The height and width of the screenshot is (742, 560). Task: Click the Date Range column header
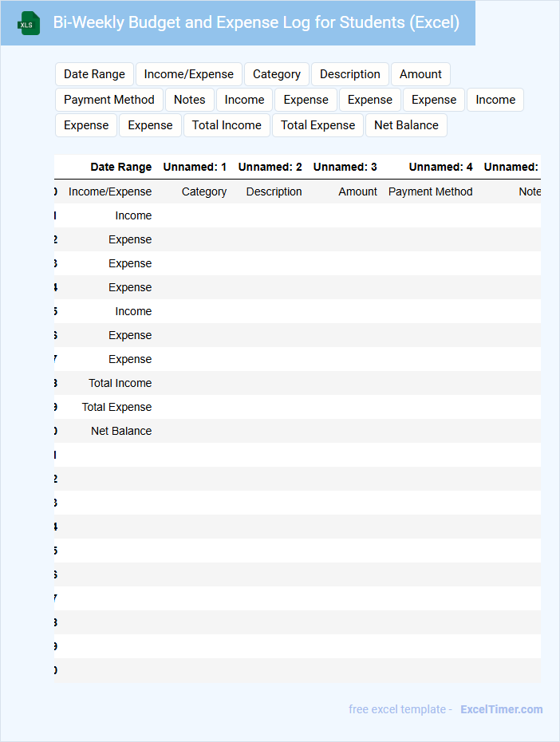pos(121,167)
